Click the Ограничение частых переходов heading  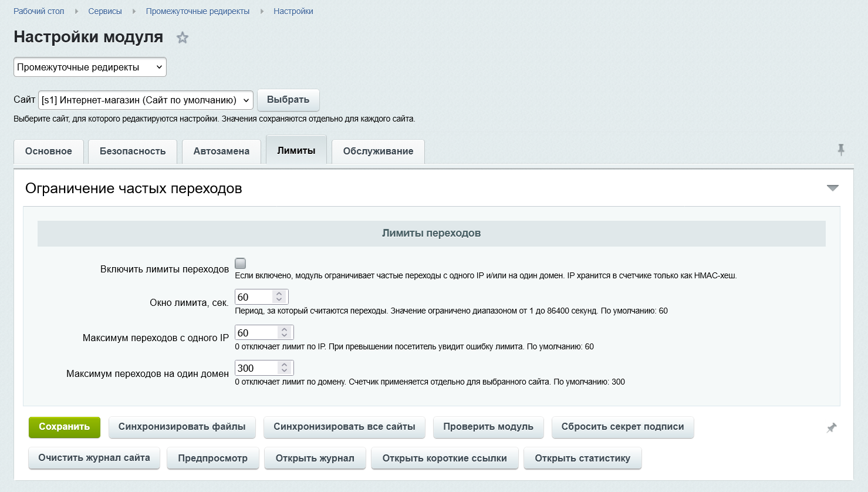pos(134,188)
